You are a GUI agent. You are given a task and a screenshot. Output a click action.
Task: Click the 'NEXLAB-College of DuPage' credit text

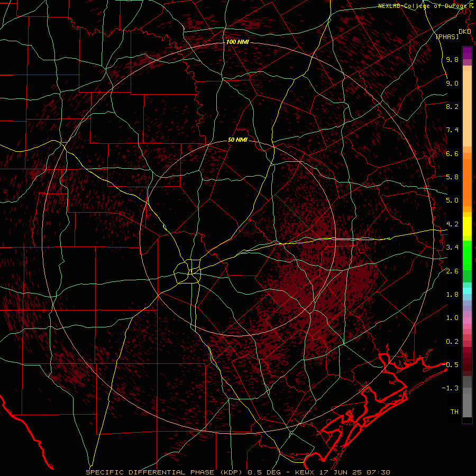[x=423, y=6]
